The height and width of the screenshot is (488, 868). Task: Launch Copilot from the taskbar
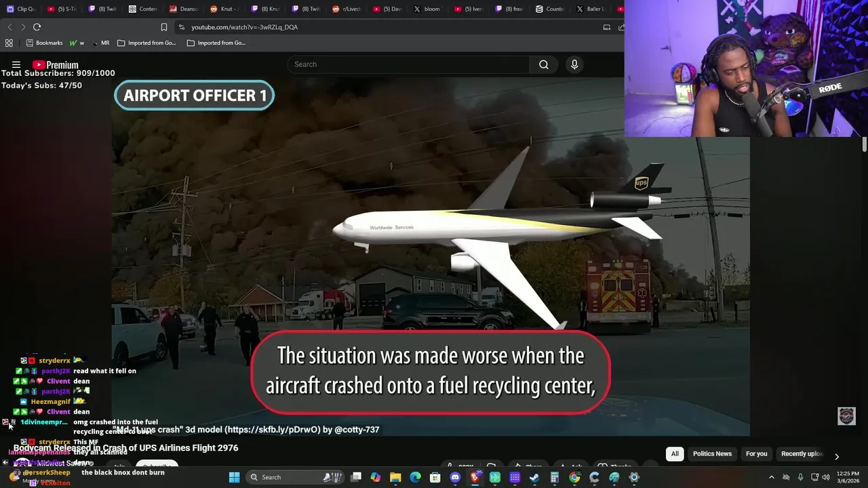tap(376, 477)
